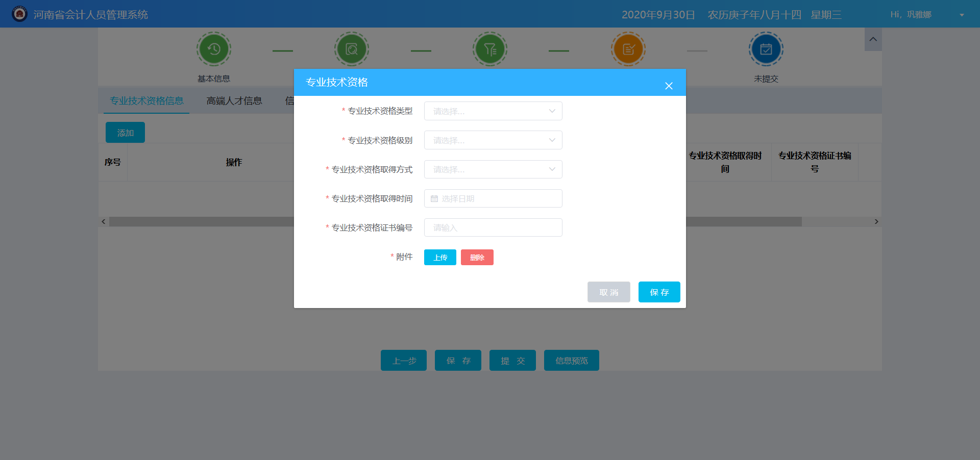This screenshot has height=460, width=980.
Task: Click the 基本信息 step icon
Action: point(213,49)
